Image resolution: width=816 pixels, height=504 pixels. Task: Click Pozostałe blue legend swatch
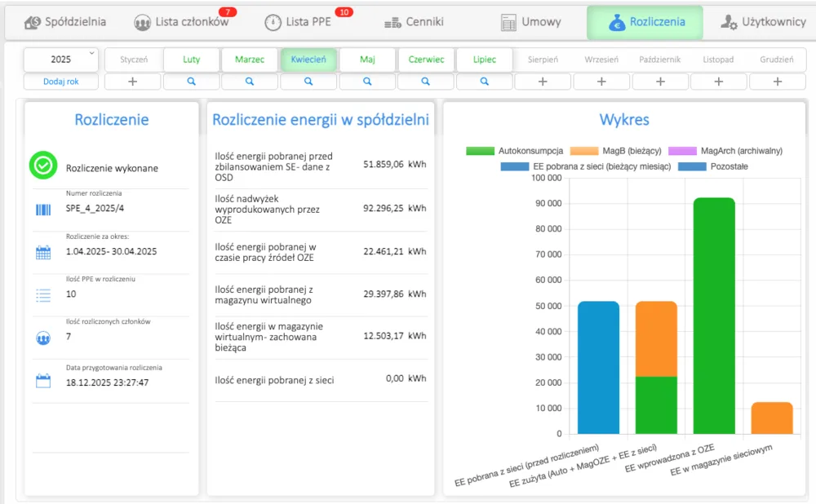pyautogui.click(x=692, y=166)
